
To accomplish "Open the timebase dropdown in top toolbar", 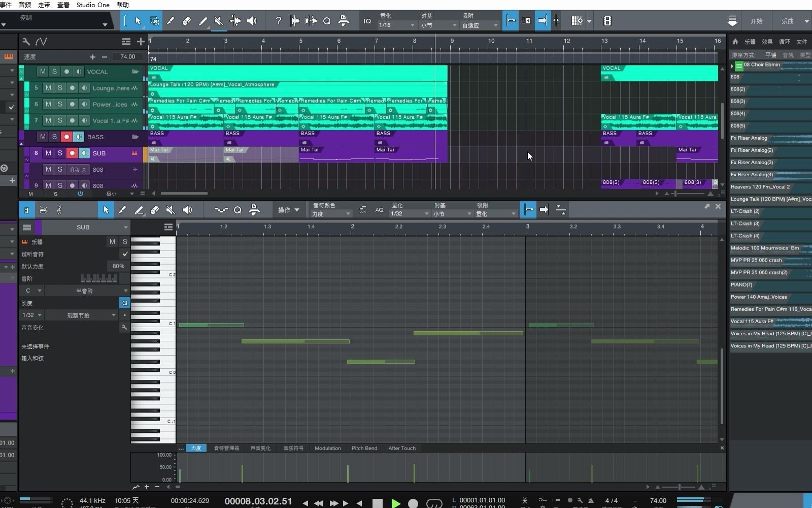I will 438,25.
